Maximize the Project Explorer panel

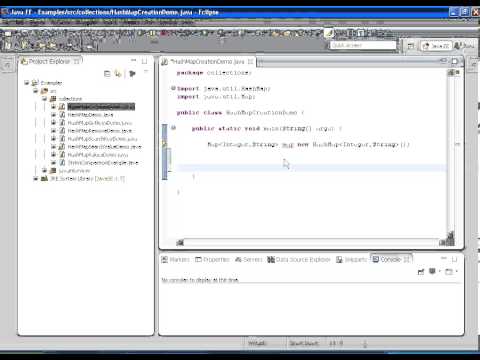coord(145,61)
